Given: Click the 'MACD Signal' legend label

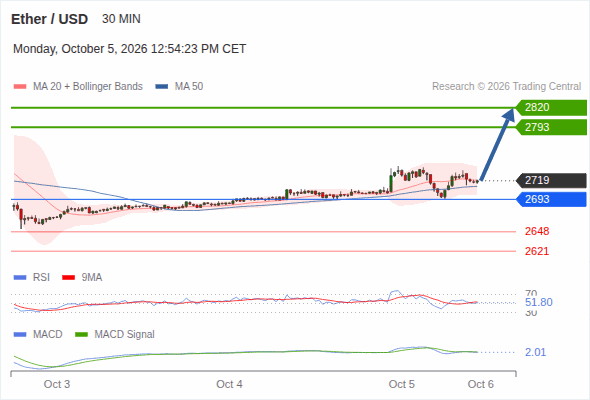Looking at the screenshot, I should tap(125, 335).
